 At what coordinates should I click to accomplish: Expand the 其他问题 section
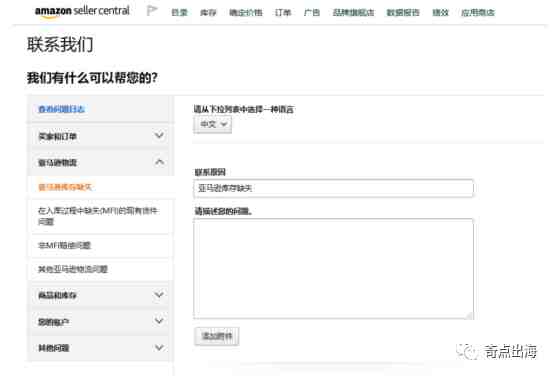(x=100, y=348)
